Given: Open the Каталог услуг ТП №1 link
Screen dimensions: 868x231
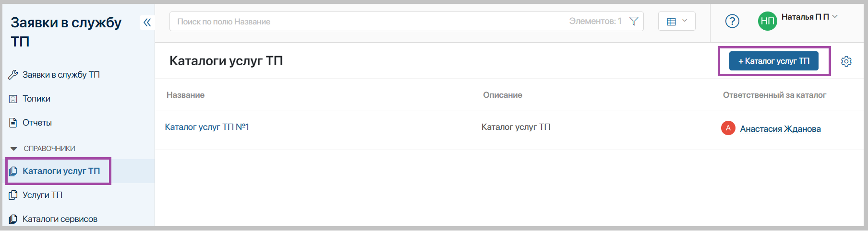Looking at the screenshot, I should click(x=207, y=127).
